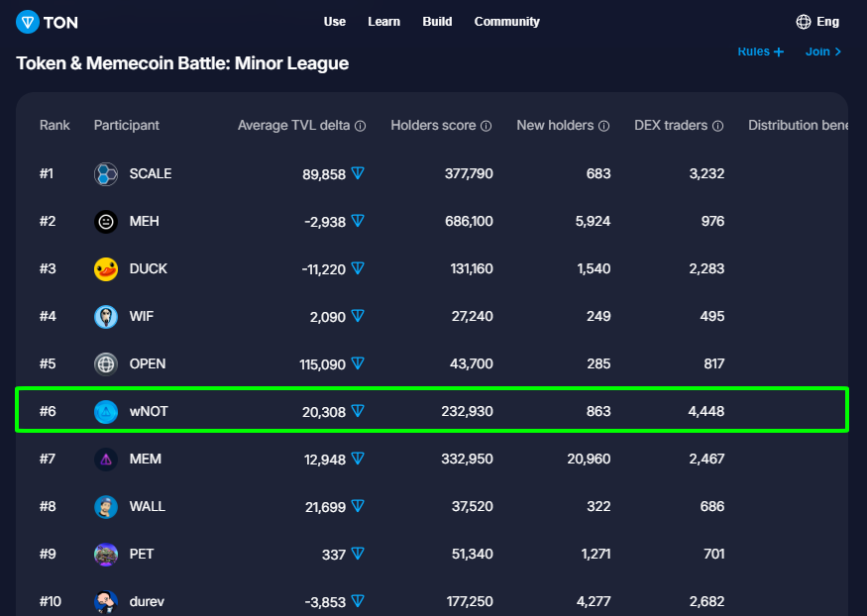Select the SCALE participant name
This screenshot has height=616, width=867.
tap(151, 174)
